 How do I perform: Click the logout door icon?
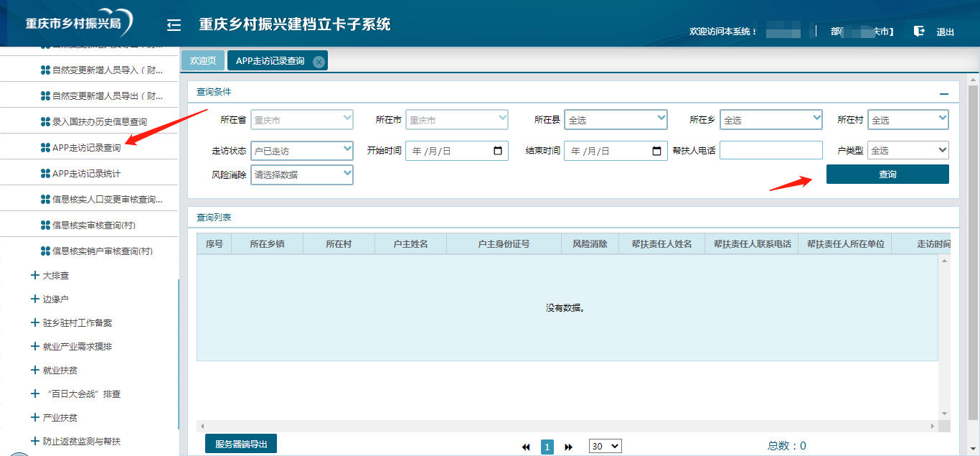click(x=919, y=31)
